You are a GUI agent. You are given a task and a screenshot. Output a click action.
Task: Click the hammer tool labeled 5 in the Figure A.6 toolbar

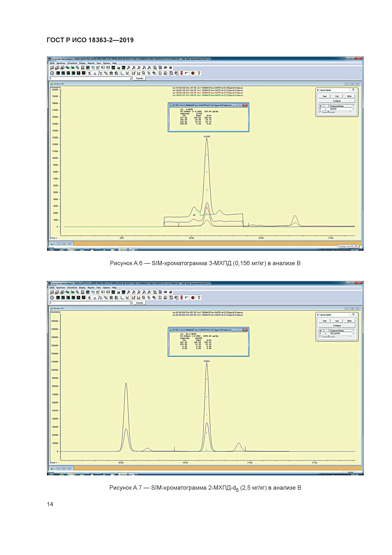point(149,68)
